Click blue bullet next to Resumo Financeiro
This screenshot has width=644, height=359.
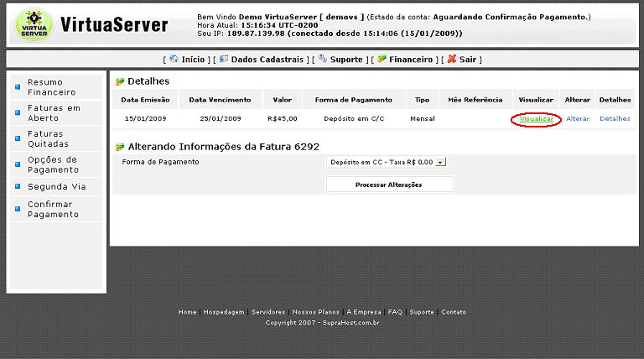18,86
